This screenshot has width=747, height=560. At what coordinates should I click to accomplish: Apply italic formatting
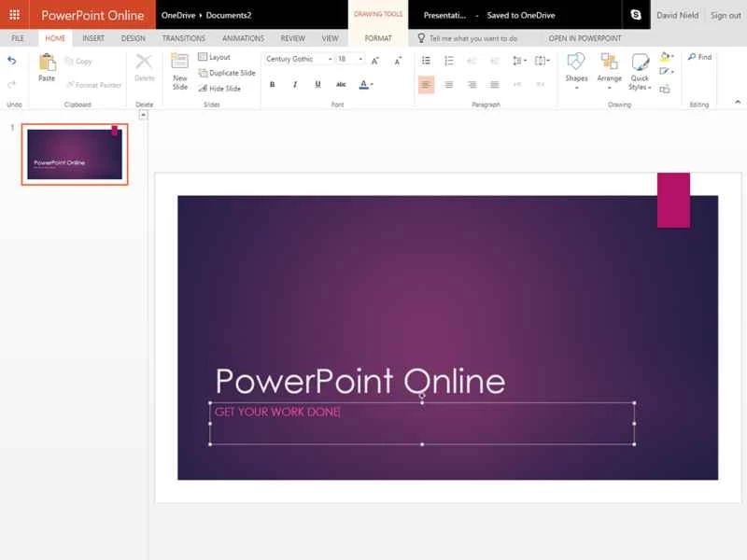tap(294, 84)
